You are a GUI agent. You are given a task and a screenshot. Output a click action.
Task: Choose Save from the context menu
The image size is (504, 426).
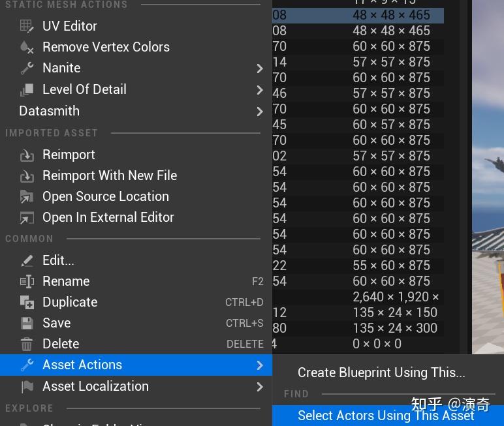tap(56, 323)
